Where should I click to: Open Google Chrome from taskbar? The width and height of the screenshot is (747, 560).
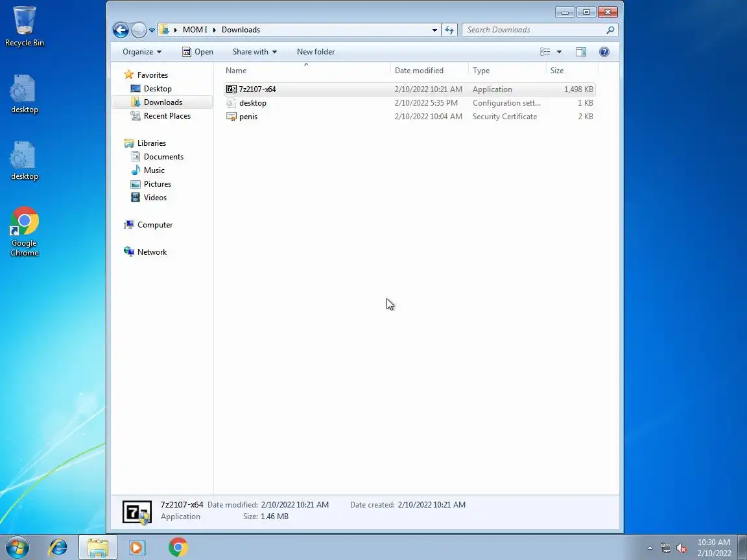(x=178, y=548)
